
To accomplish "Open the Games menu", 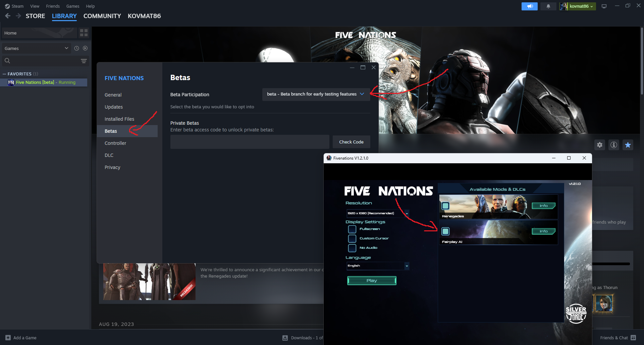I will [x=73, y=6].
